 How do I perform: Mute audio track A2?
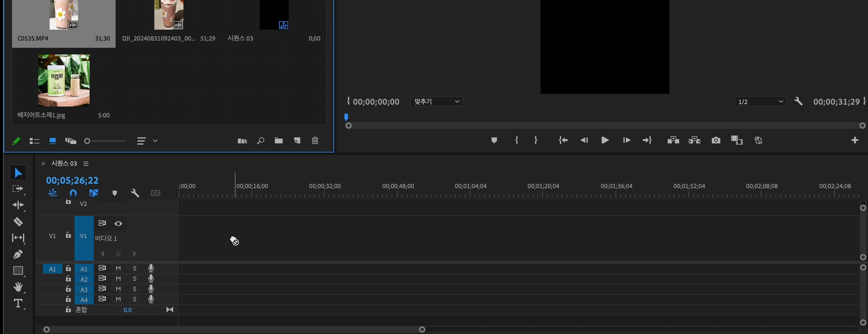(118, 279)
